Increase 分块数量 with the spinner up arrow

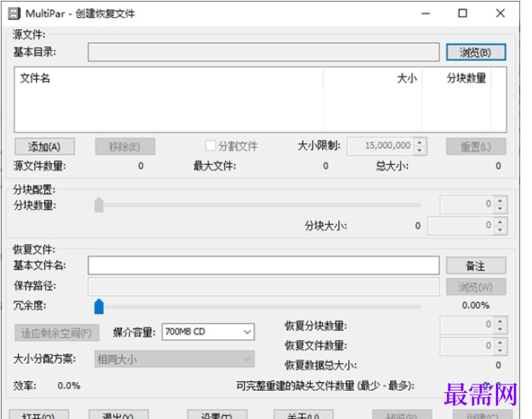coord(500,200)
